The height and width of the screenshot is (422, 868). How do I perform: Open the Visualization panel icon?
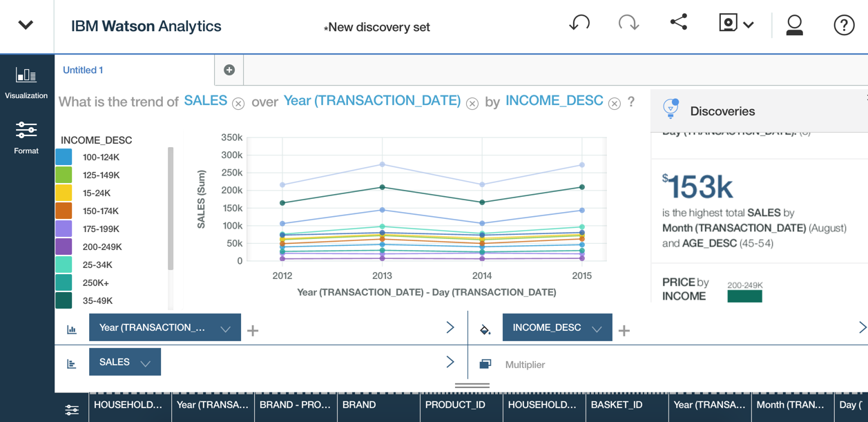[26, 82]
